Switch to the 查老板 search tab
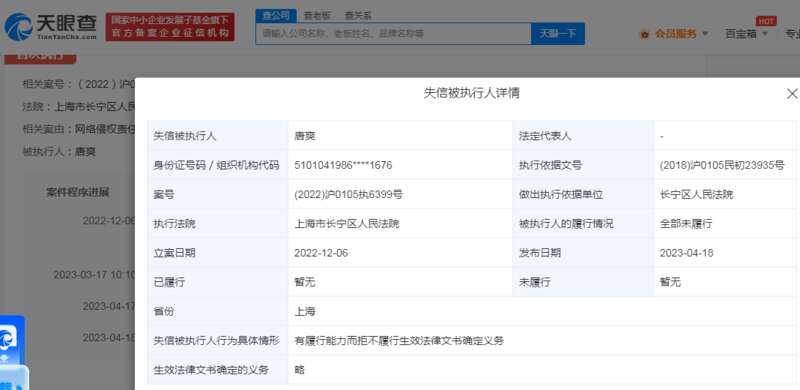 317,16
